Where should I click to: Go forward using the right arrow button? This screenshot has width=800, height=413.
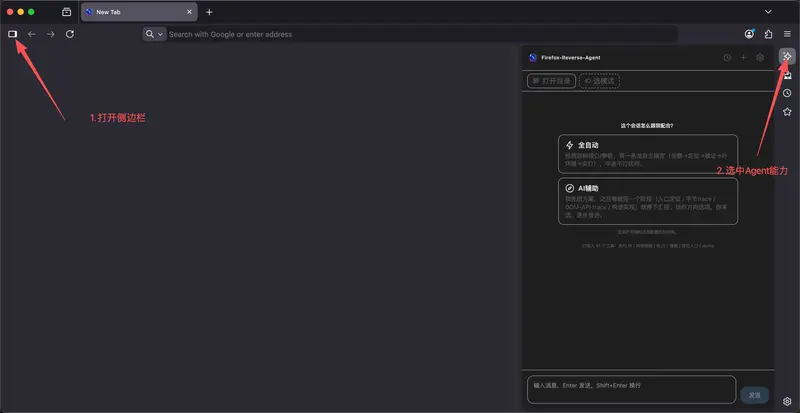tap(51, 34)
